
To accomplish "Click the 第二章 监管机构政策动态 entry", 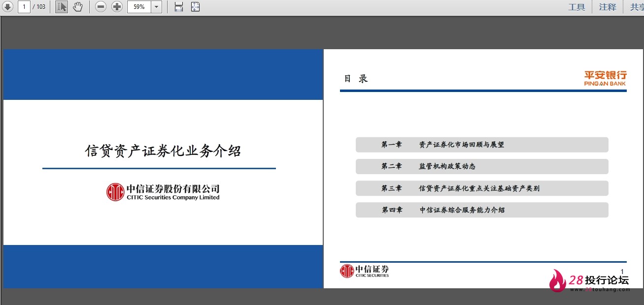I will coord(482,166).
